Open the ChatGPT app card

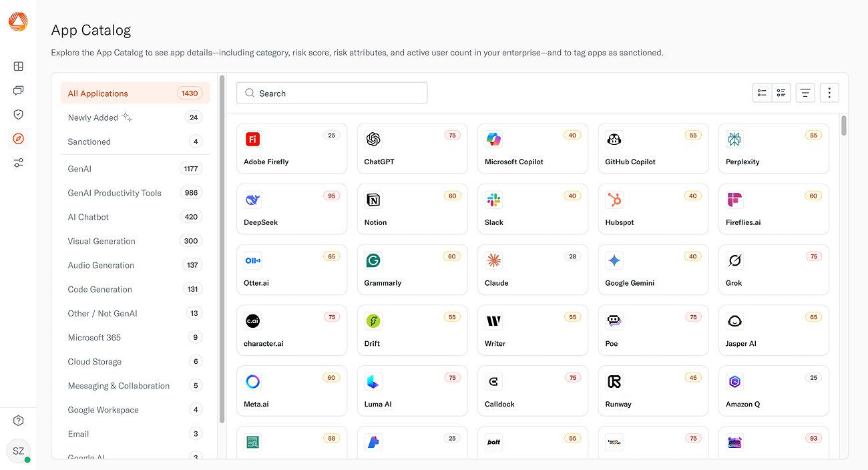(x=412, y=148)
